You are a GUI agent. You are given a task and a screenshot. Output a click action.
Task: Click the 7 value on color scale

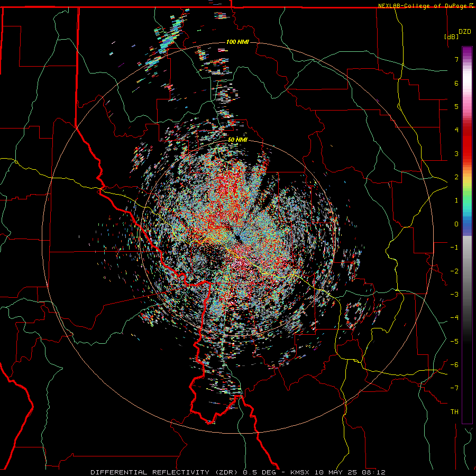click(456, 59)
